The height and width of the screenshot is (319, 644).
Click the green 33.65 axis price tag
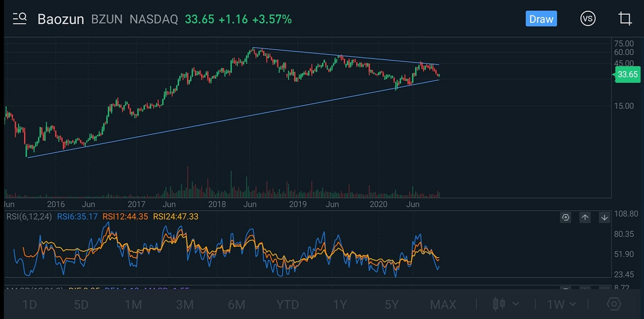tap(627, 74)
